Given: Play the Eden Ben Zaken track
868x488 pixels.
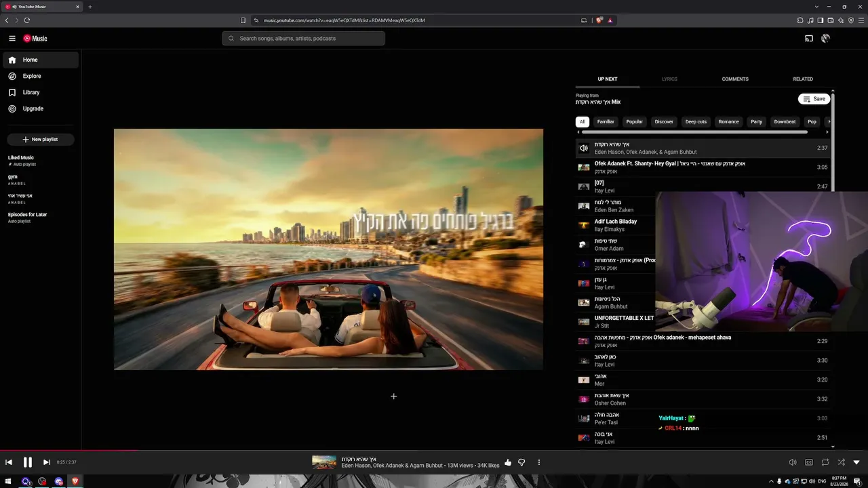Looking at the screenshot, I should [x=616, y=206].
